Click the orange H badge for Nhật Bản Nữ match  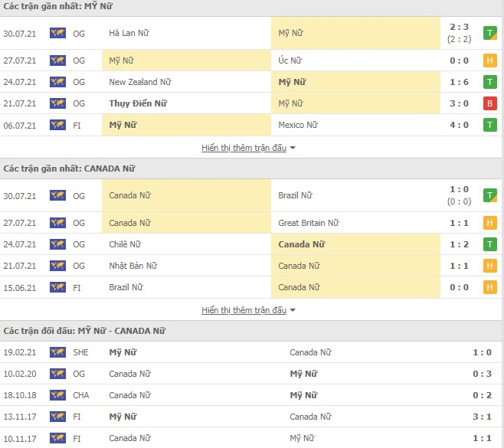click(490, 266)
